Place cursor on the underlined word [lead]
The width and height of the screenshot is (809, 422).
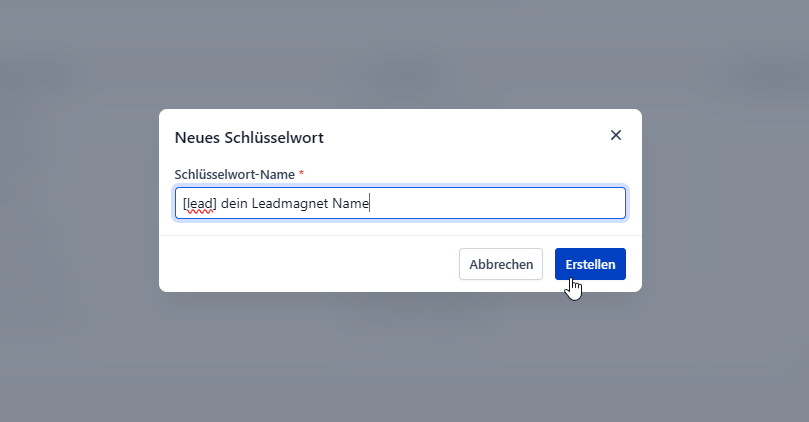(200, 204)
